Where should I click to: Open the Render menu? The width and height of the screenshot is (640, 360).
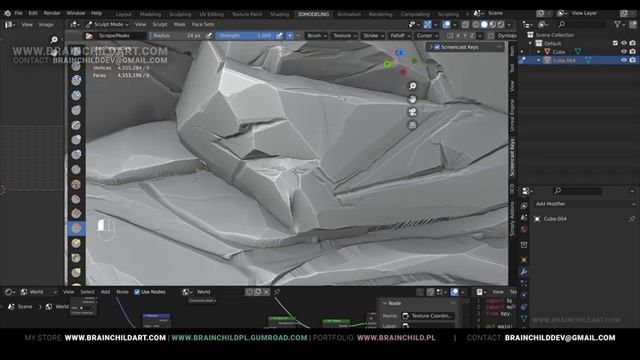pyautogui.click(x=52, y=13)
